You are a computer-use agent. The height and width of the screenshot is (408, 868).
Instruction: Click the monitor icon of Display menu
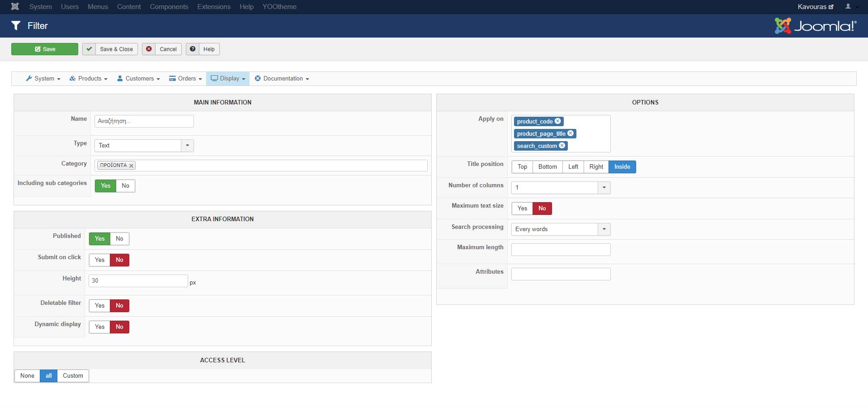[214, 78]
